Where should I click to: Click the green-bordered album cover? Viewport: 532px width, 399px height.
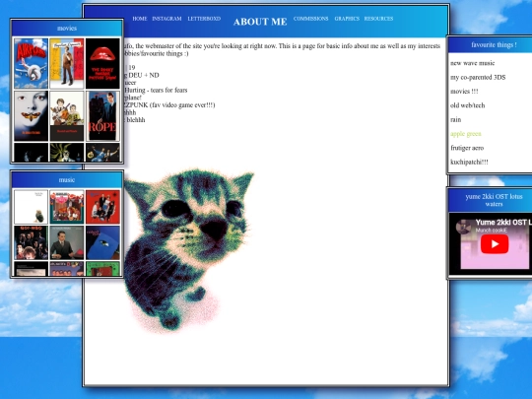(x=102, y=269)
